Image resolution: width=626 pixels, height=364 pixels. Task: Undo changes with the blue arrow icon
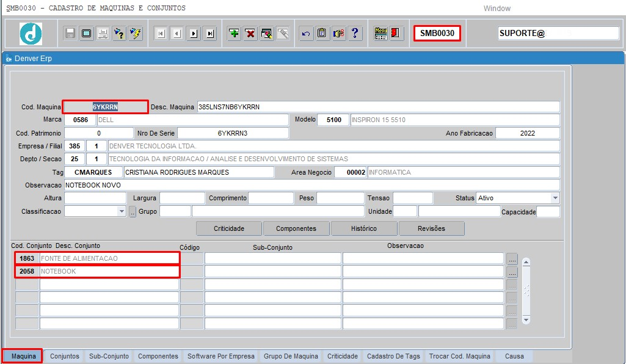306,33
